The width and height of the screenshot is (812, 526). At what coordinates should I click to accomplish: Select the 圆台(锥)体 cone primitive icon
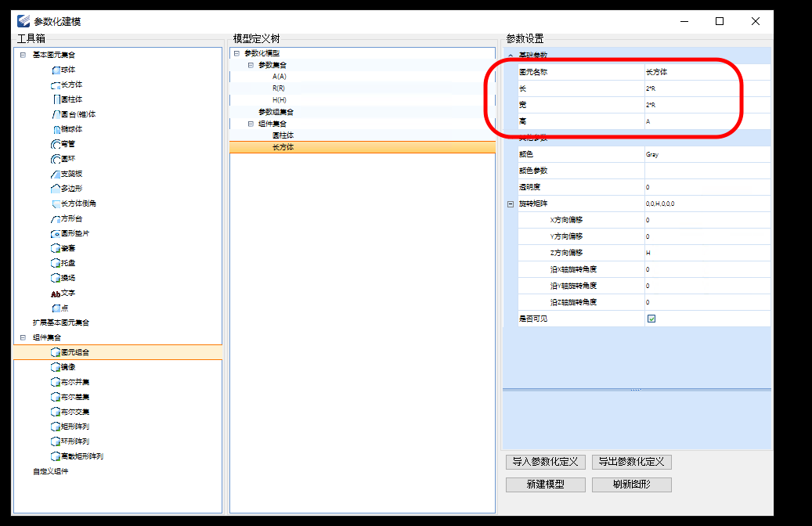point(56,114)
